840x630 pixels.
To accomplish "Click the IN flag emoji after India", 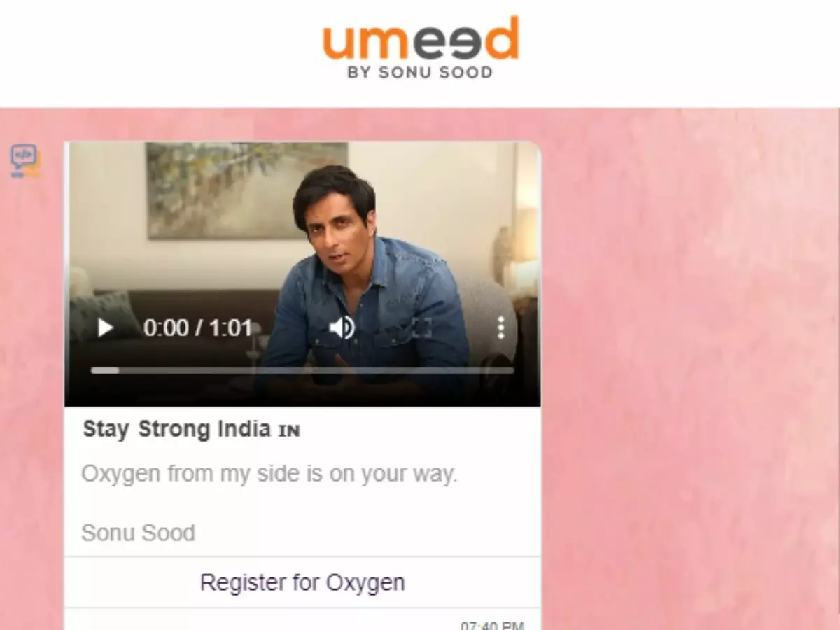I will click(x=289, y=430).
